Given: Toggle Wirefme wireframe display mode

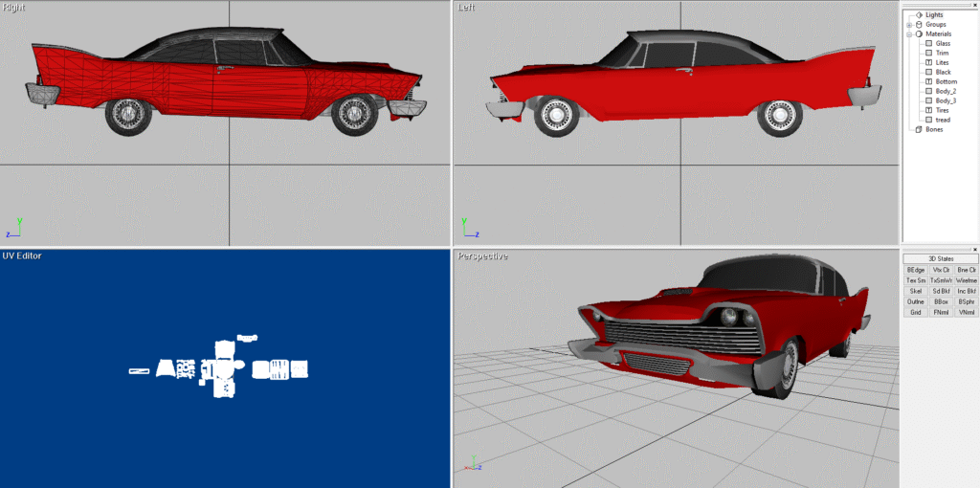Looking at the screenshot, I should click(967, 280).
